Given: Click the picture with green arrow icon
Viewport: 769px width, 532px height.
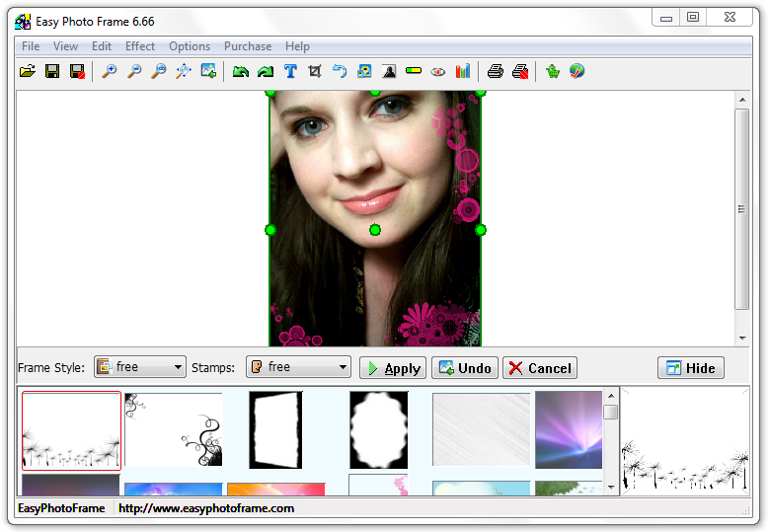Looking at the screenshot, I should tap(208, 72).
